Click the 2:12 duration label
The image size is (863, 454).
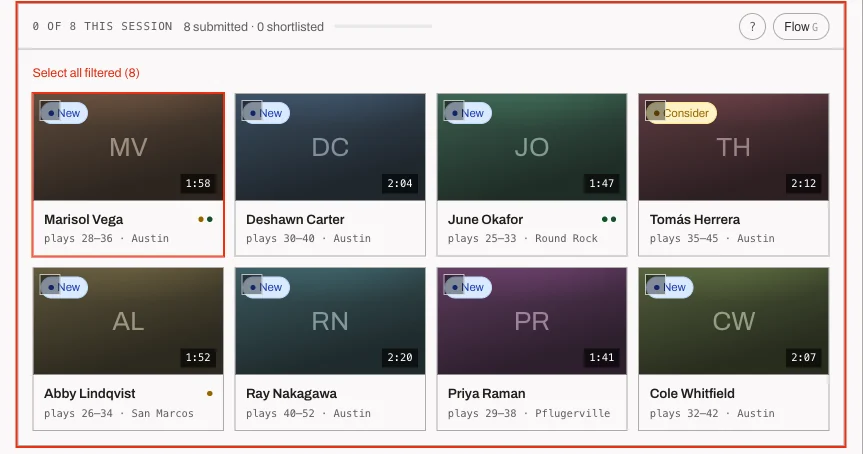pyautogui.click(x=804, y=183)
